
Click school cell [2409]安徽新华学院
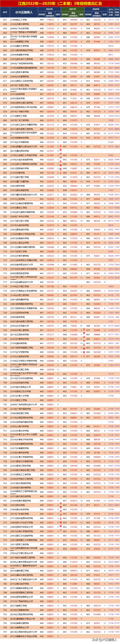point(24,55)
